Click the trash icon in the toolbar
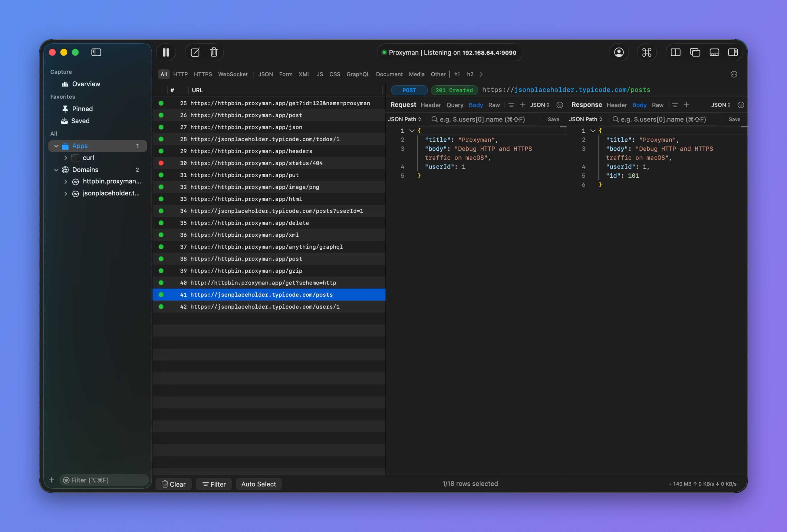The image size is (787, 532). (x=214, y=52)
